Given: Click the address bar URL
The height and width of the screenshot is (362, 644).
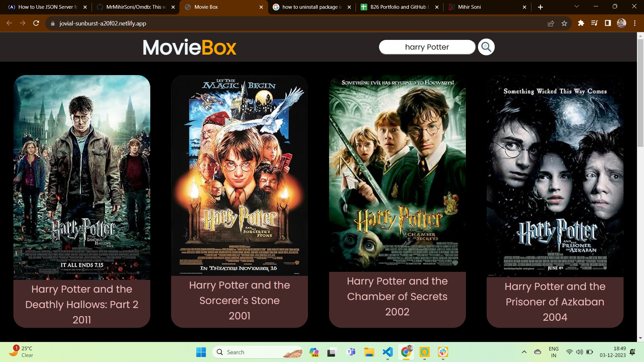Looking at the screenshot, I should 103,23.
